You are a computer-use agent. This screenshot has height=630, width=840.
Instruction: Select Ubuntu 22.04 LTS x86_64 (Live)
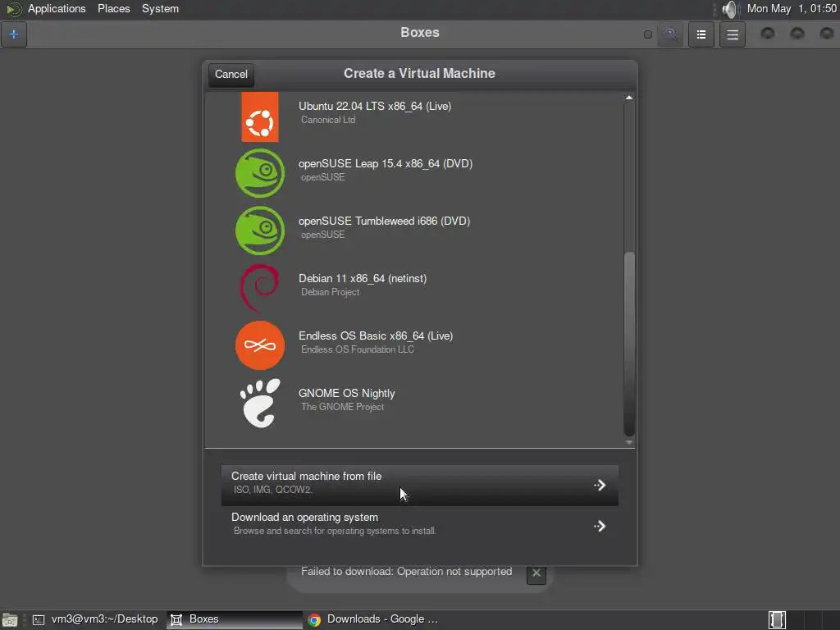tap(414, 116)
